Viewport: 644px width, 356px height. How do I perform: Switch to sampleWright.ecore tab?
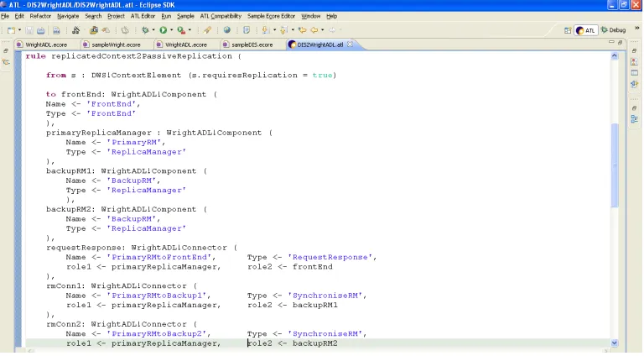tap(116, 44)
